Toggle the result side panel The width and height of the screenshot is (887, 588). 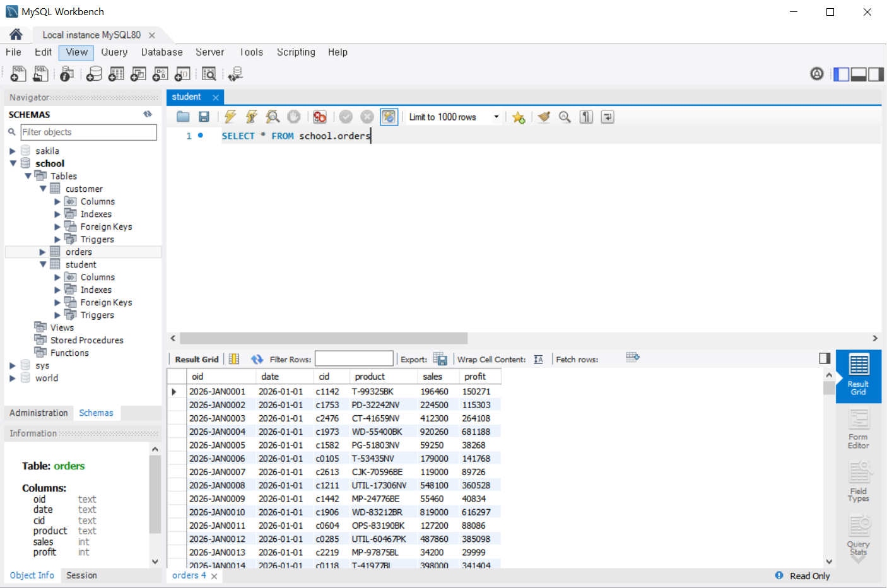(825, 358)
